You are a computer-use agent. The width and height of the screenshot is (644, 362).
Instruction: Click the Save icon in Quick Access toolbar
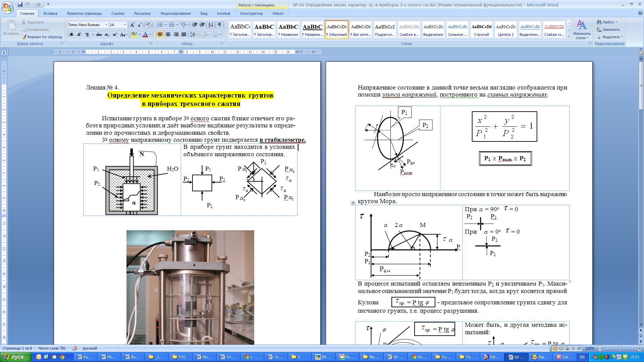click(x=20, y=4)
